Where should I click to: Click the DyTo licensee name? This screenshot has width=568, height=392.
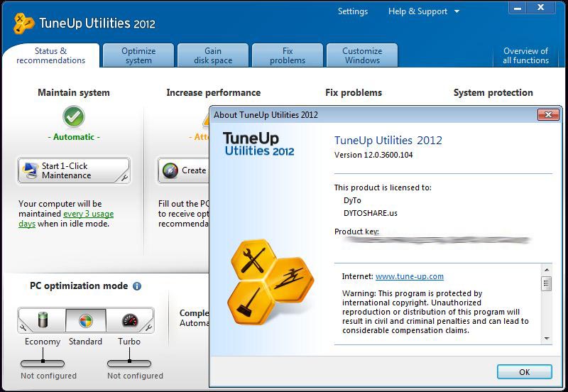point(352,200)
